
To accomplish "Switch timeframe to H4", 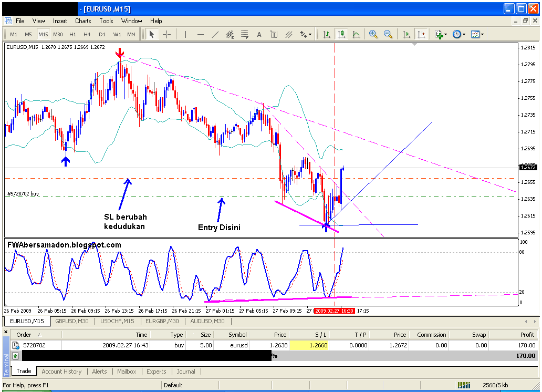I will pyautogui.click(x=87, y=34).
